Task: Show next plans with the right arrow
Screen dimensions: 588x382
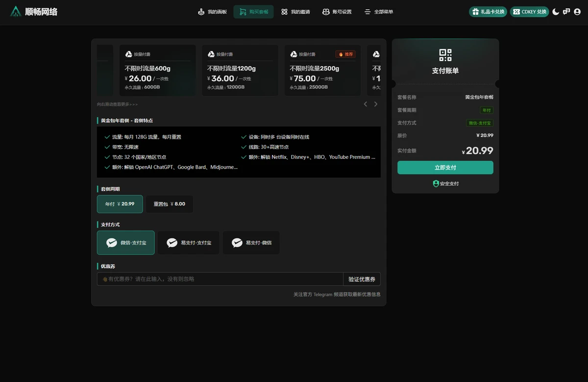Action: (376, 104)
